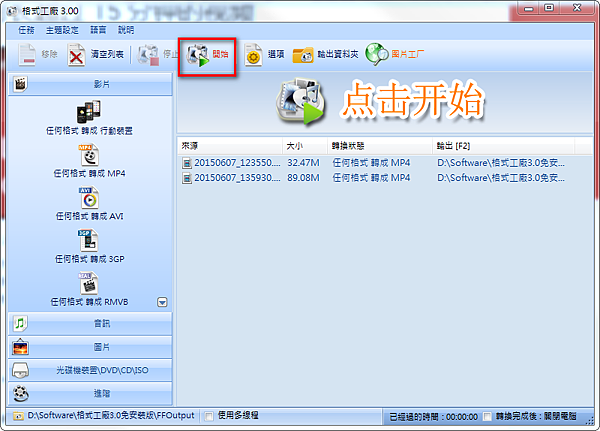The image size is (600, 431).
Task: Click the Stop (停止) toolbar icon
Action: (x=148, y=55)
